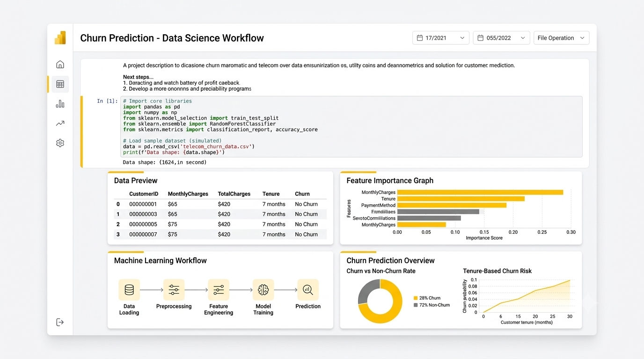Click the 'Next steps...' heading text
Viewport: 644px width, 359px height.
138,77
